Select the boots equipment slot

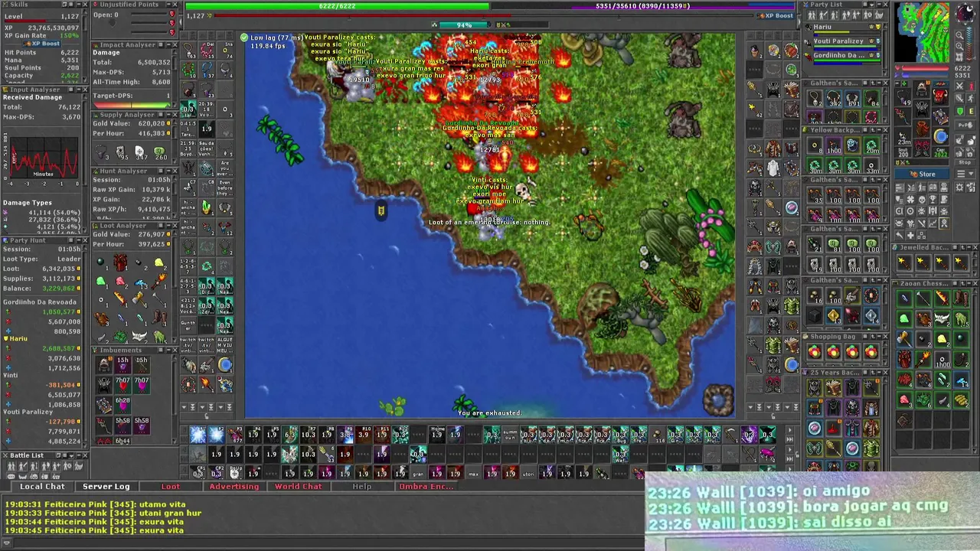tap(922, 148)
